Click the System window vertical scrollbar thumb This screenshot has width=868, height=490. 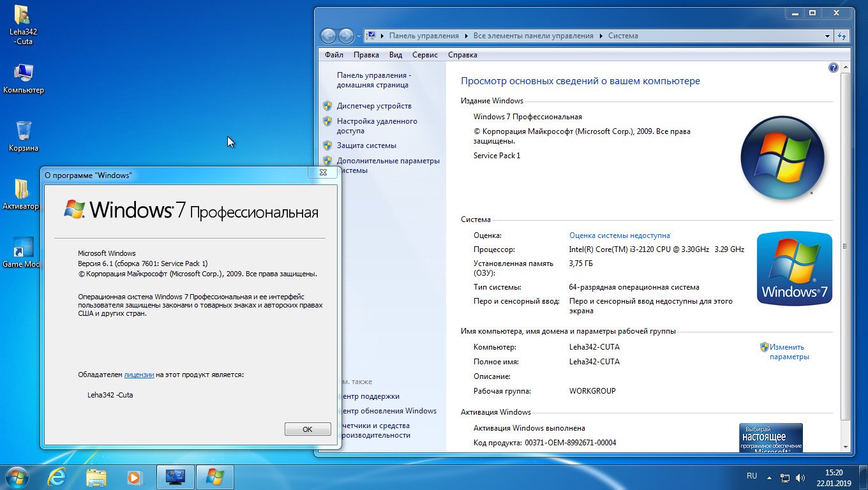click(x=846, y=246)
